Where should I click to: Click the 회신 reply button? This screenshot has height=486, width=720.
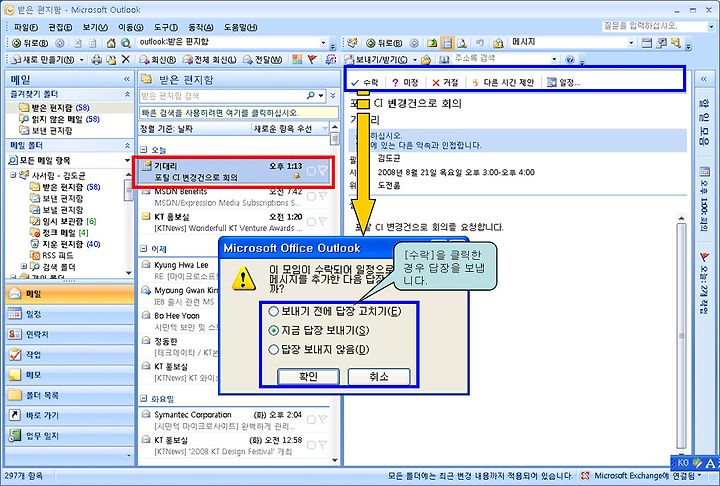click(158, 59)
